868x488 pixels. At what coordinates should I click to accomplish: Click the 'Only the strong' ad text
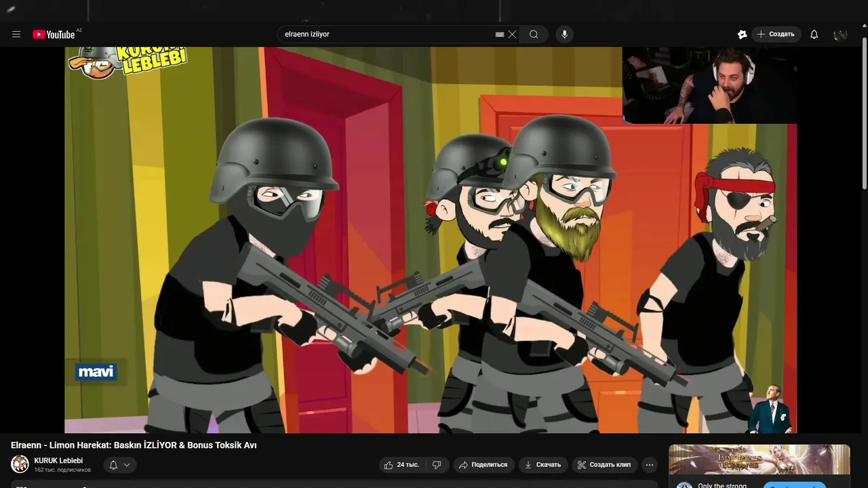(722, 485)
